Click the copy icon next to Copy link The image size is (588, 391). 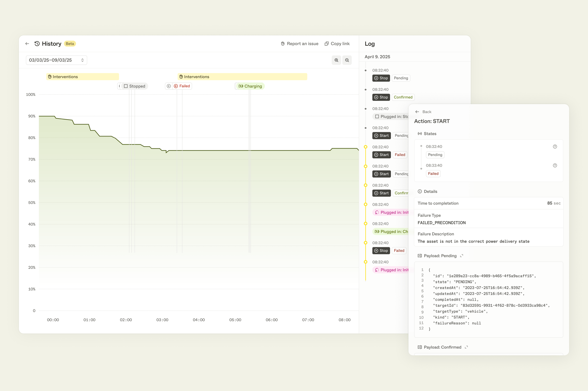pyautogui.click(x=326, y=43)
